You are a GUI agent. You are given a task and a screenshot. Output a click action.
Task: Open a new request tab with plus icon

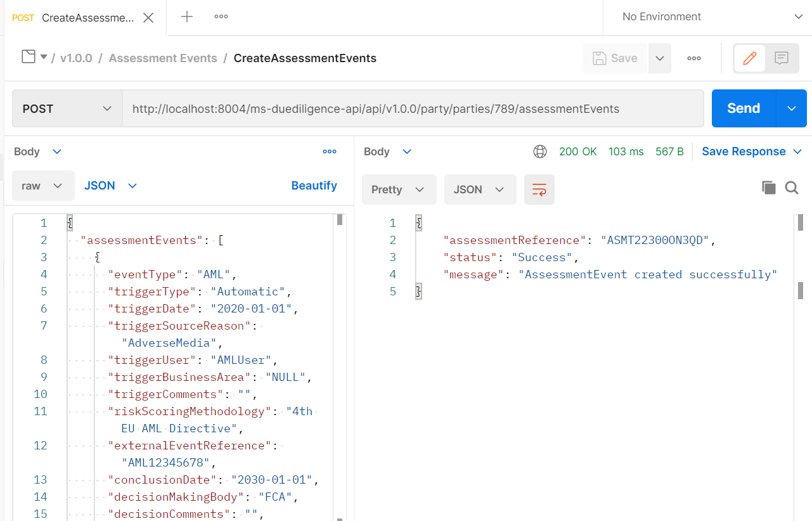(187, 17)
